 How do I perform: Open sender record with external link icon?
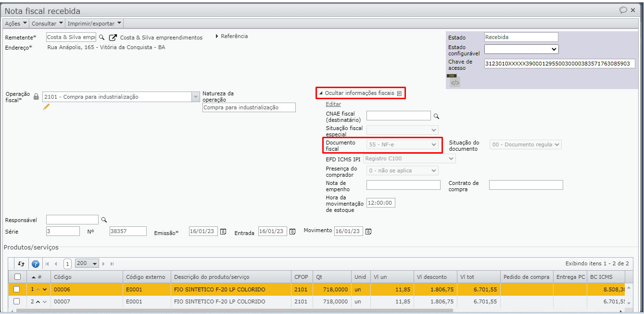click(113, 37)
